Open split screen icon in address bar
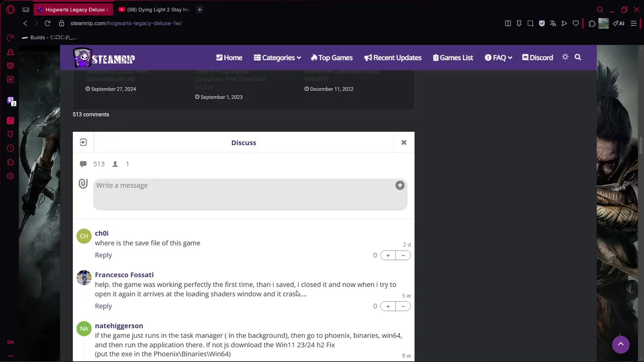This screenshot has height=362, width=644. point(508,23)
